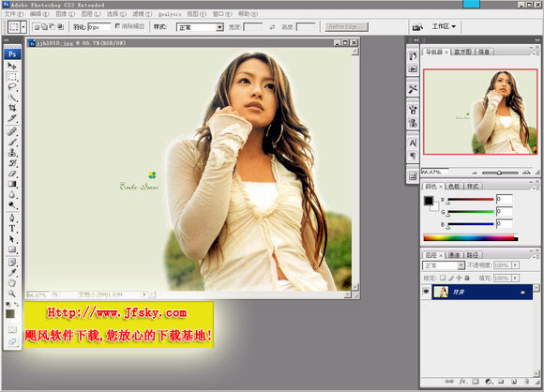Open the Paragraph panel icon in dock

413,156
